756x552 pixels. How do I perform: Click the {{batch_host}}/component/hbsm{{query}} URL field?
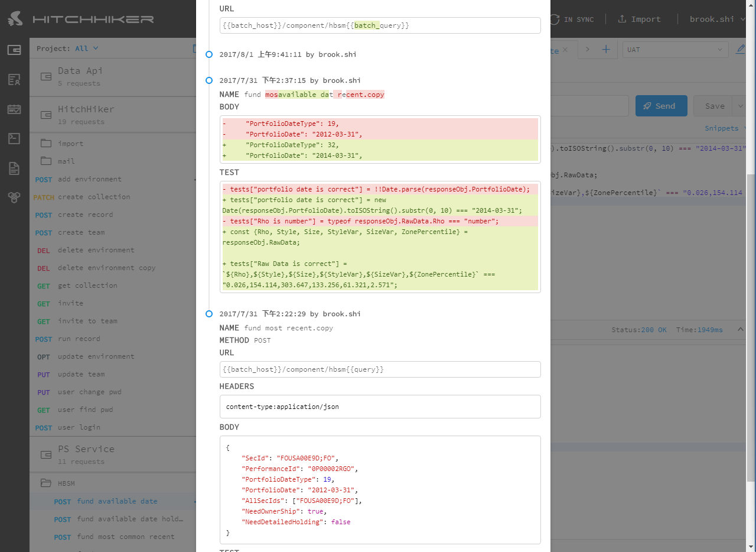pyautogui.click(x=380, y=369)
